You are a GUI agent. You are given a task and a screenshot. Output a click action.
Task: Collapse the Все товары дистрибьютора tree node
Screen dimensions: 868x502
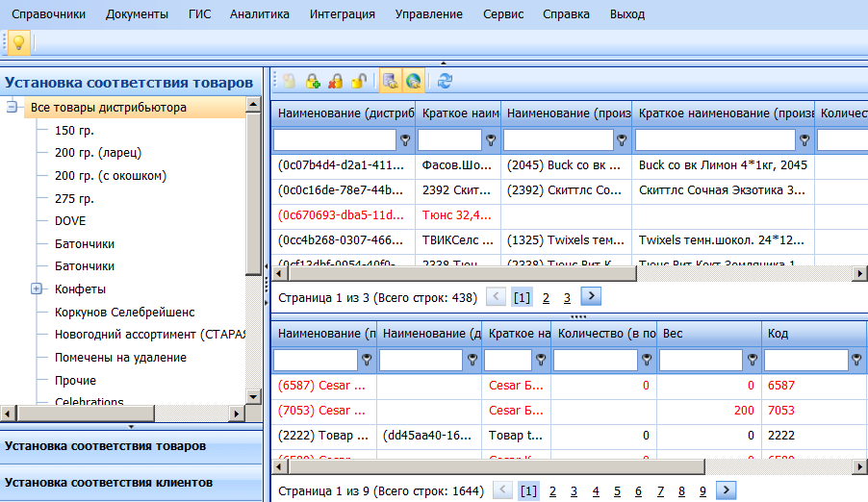(x=13, y=108)
